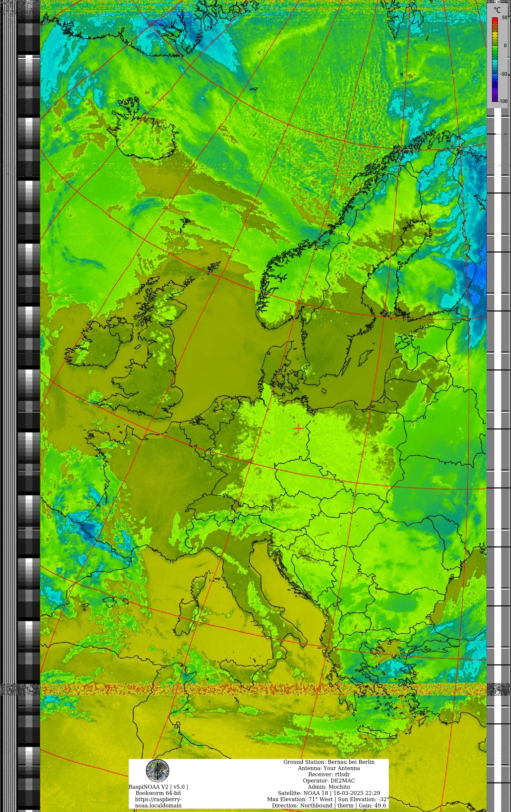
Task: Click the temperature color scale bar
Action: [495, 59]
